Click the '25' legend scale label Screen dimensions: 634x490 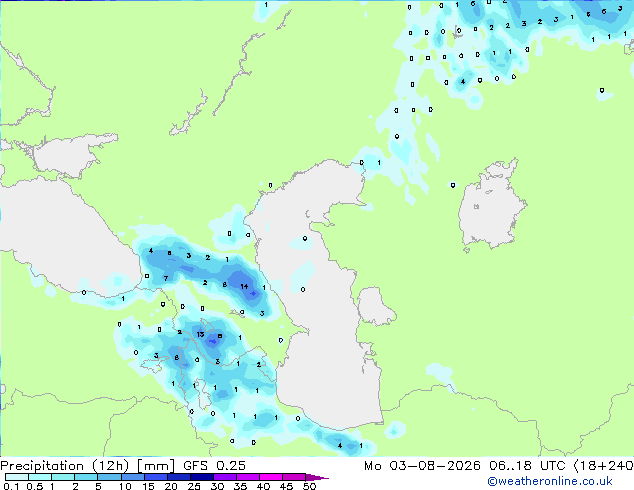tap(194, 486)
